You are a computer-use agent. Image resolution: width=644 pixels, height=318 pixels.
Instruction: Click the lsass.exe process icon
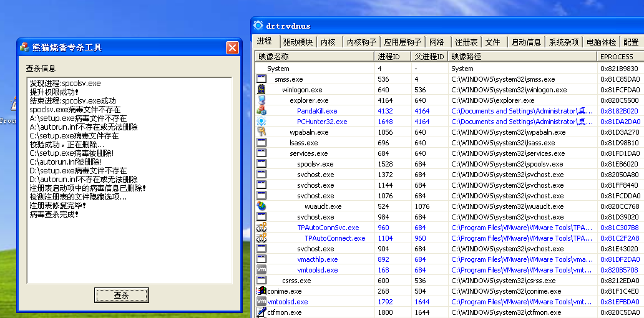(x=261, y=143)
